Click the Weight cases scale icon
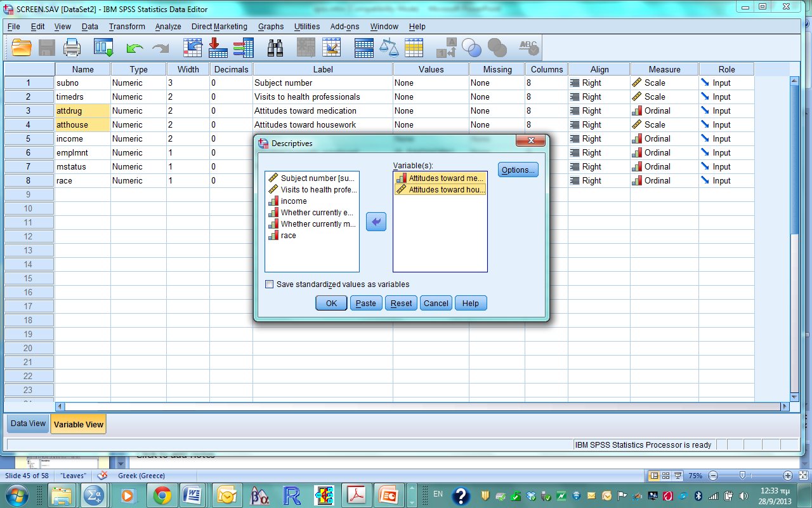Viewport: 812px width, 508px height. pyautogui.click(x=389, y=47)
